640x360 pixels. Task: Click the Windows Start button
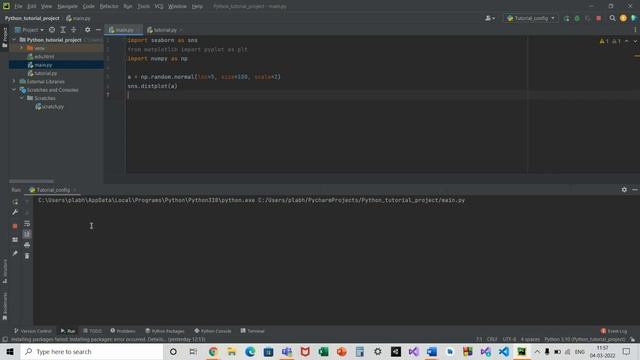point(10,351)
